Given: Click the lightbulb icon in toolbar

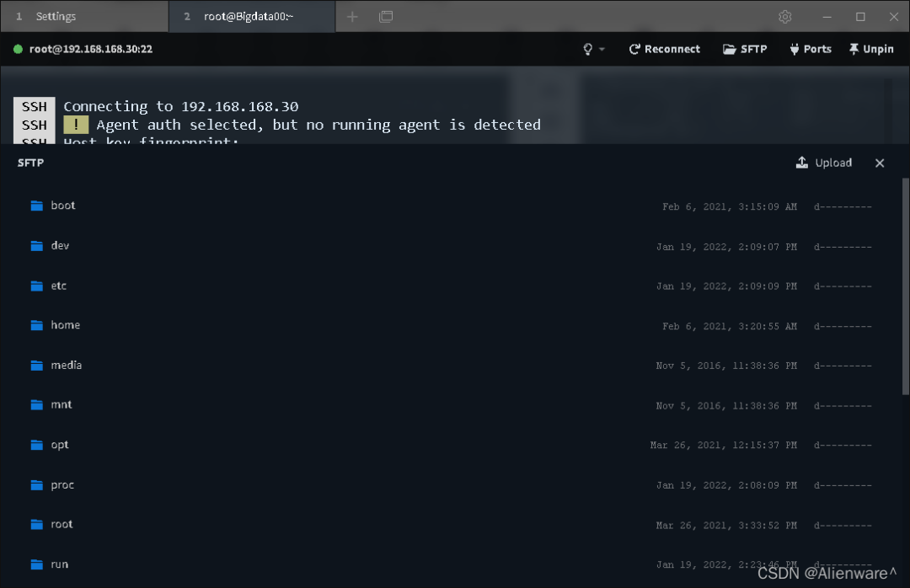Looking at the screenshot, I should tap(588, 49).
